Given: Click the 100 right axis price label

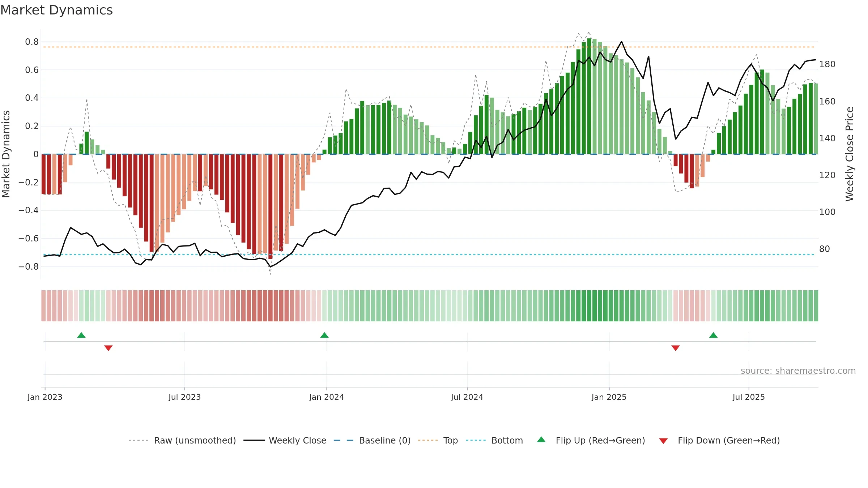Looking at the screenshot, I should 827,212.
